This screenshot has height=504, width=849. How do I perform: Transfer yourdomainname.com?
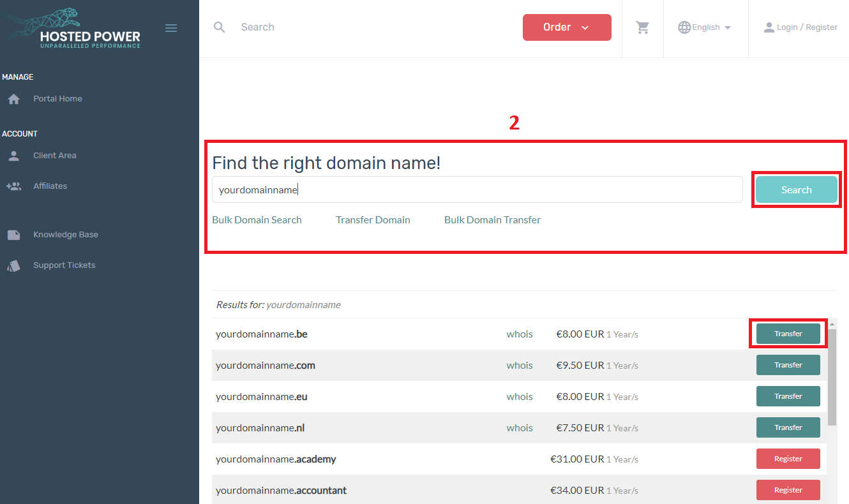click(788, 365)
